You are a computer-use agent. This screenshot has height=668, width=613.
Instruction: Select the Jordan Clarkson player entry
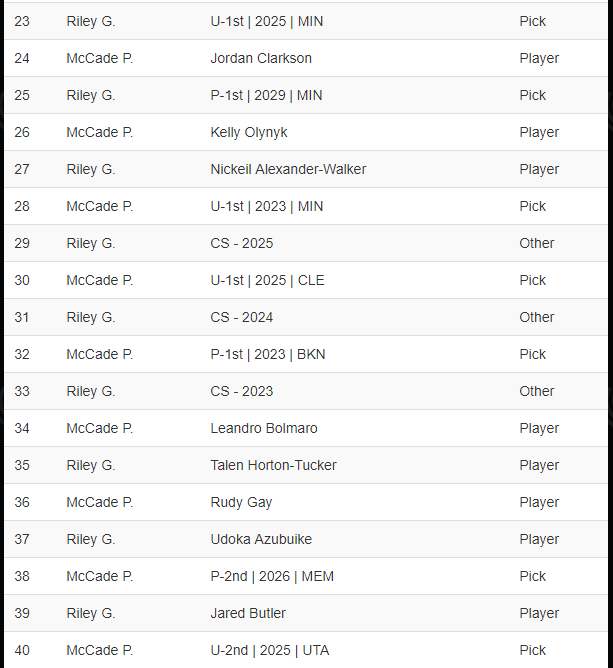pyautogui.click(x=261, y=58)
